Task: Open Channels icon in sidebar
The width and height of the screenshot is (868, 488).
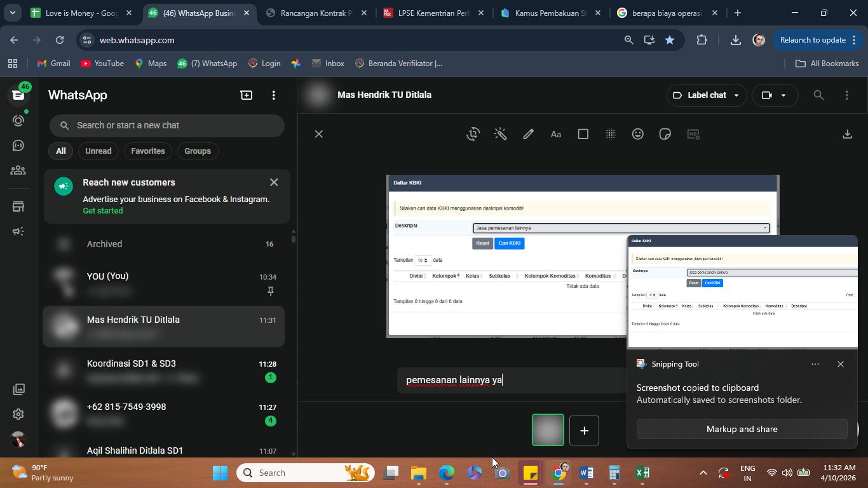Action: click(18, 146)
